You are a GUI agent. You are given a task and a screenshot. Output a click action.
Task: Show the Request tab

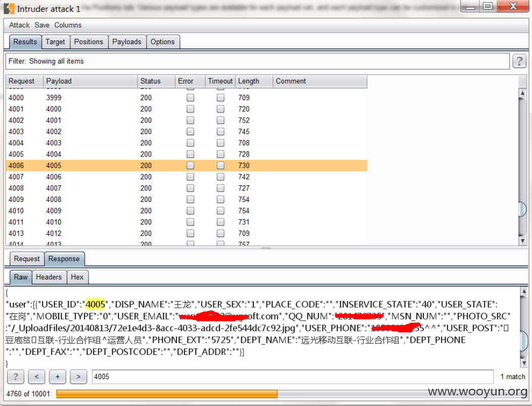click(27, 259)
